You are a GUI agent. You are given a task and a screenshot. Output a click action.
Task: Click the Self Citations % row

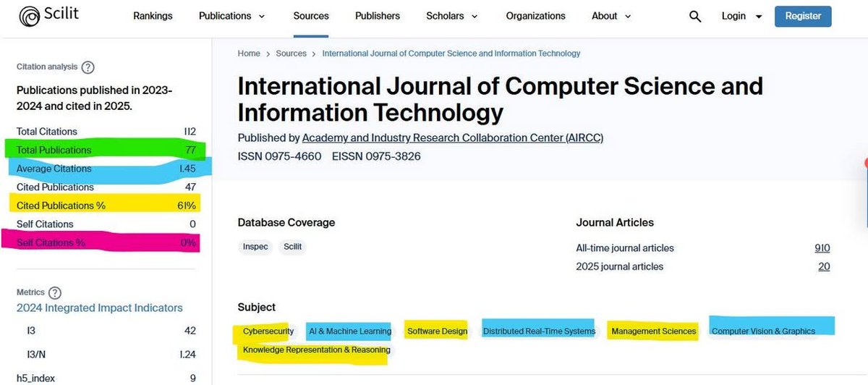[106, 242]
